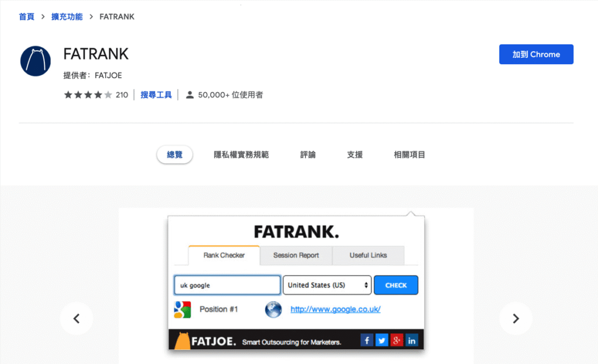Open the Useful Links tab
Image resolution: width=598 pixels, height=364 pixels.
tap(368, 256)
